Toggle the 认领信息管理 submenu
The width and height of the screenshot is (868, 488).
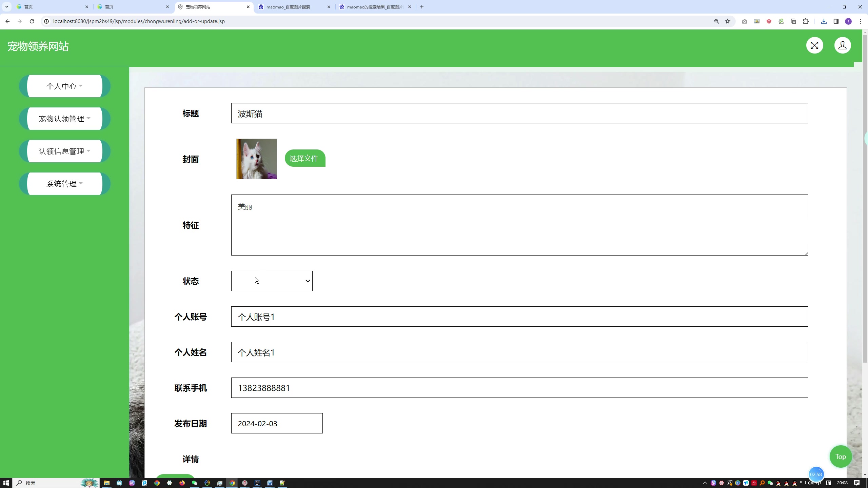pos(64,151)
